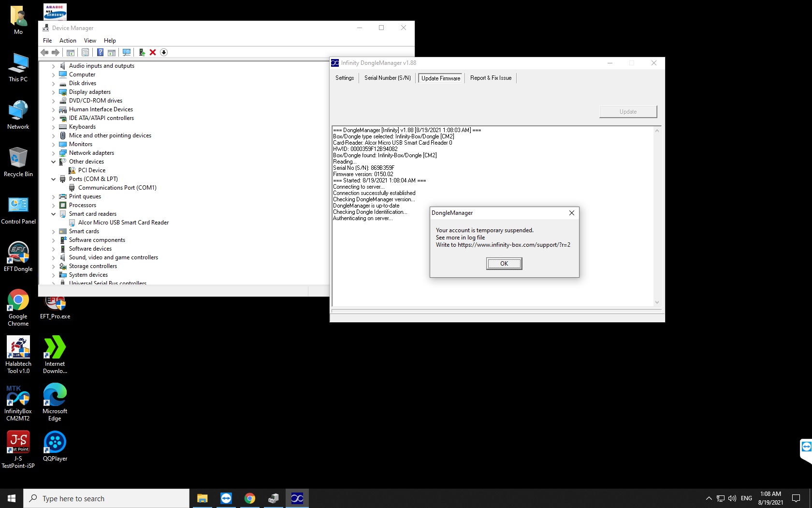This screenshot has height=508, width=812.
Task: Click the blue Help icon in Device Manager toolbar
Action: (x=100, y=52)
